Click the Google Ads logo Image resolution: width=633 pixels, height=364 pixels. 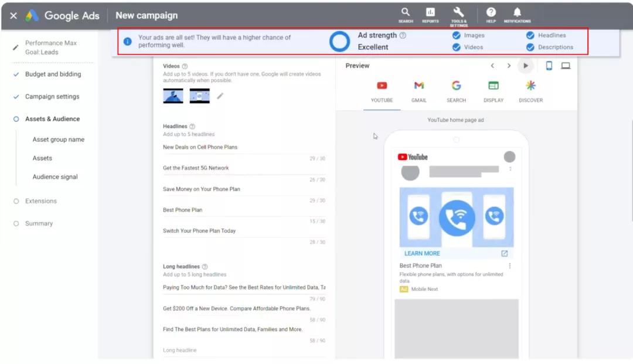(62, 16)
